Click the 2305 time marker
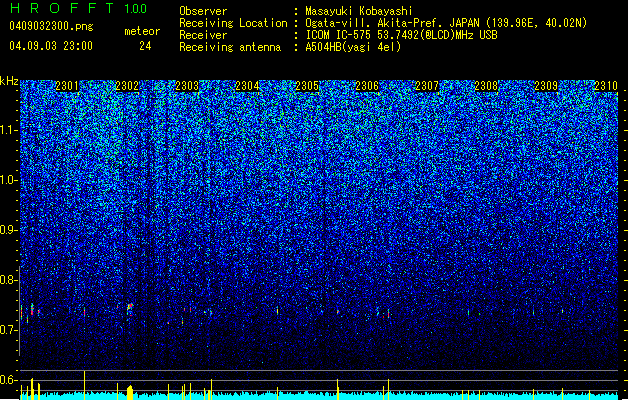Viewport: 629px width, 400px height. 307,86
